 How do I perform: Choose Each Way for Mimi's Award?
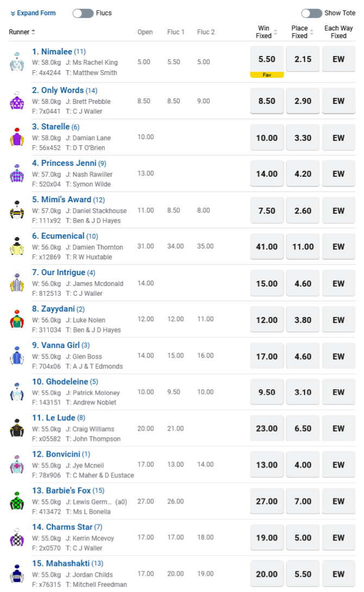coord(338,210)
